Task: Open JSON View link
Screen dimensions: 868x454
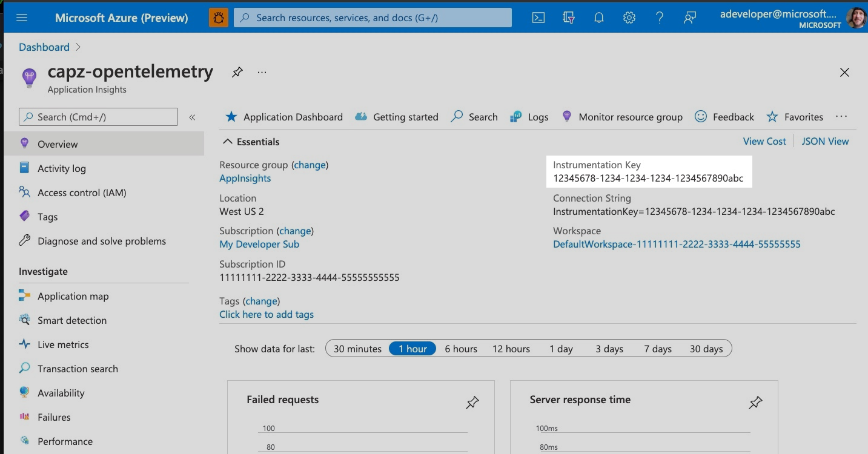Action: click(x=825, y=141)
